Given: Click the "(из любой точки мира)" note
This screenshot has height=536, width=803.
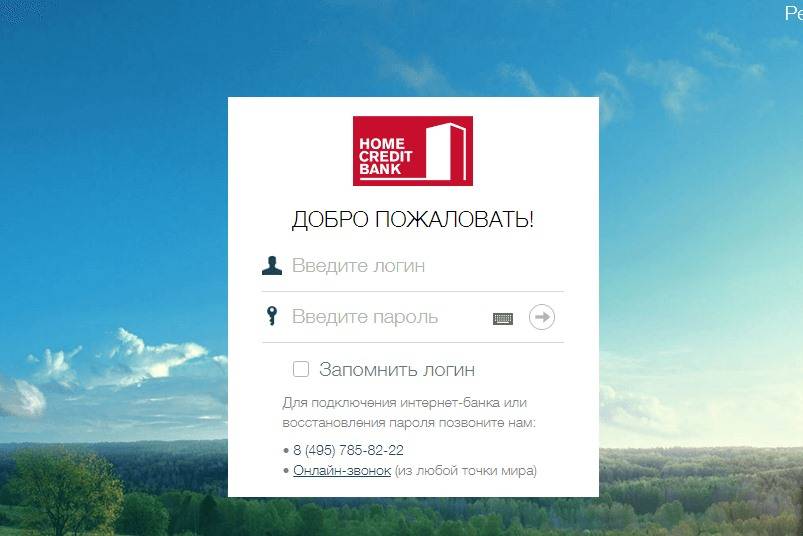Looking at the screenshot, I should coord(465,470).
